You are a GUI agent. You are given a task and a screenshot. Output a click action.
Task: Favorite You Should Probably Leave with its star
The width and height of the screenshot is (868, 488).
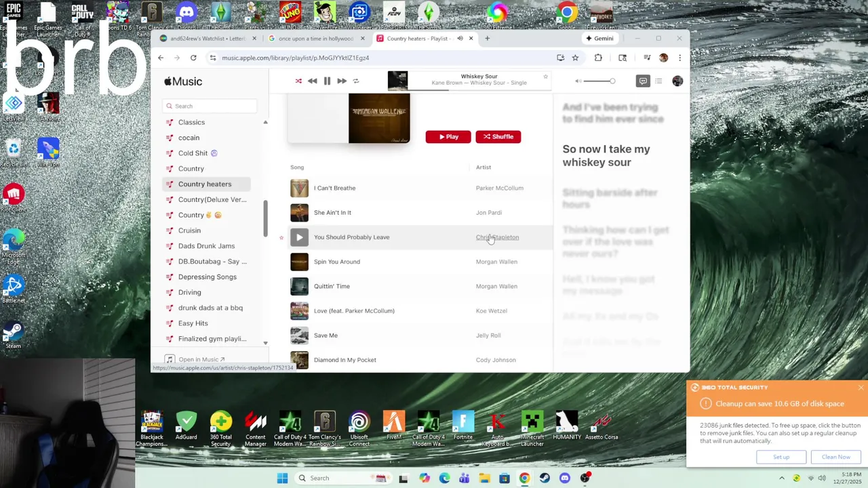[x=281, y=237]
